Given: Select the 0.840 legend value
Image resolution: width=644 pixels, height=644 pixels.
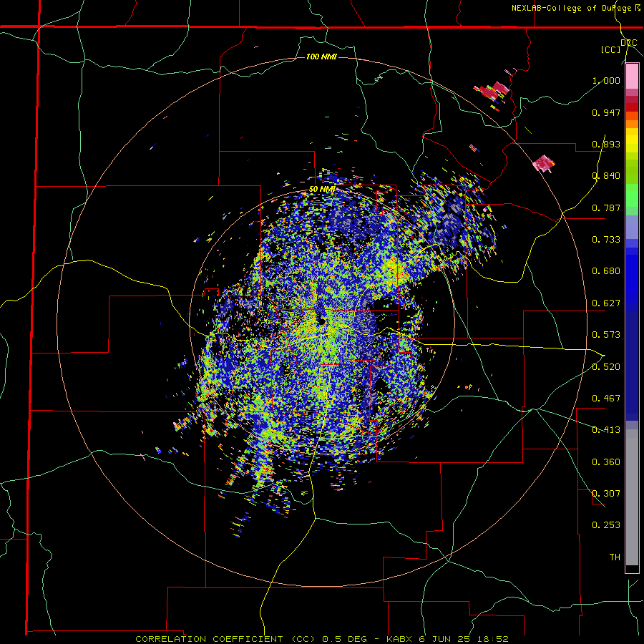Looking at the screenshot, I should pos(606,176).
